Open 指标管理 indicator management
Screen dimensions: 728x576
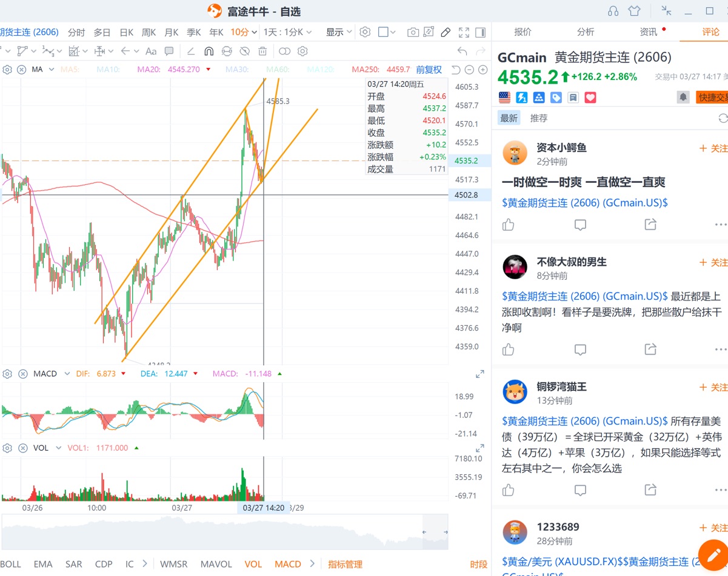(x=345, y=564)
